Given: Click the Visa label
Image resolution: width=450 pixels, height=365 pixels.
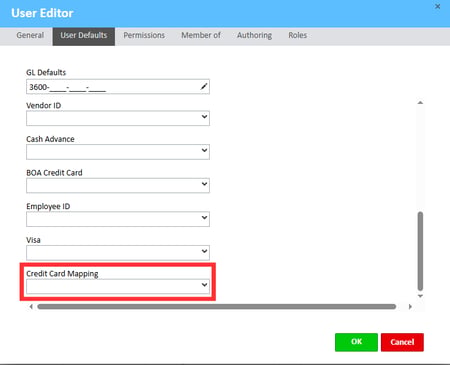Looking at the screenshot, I should coord(33,240).
